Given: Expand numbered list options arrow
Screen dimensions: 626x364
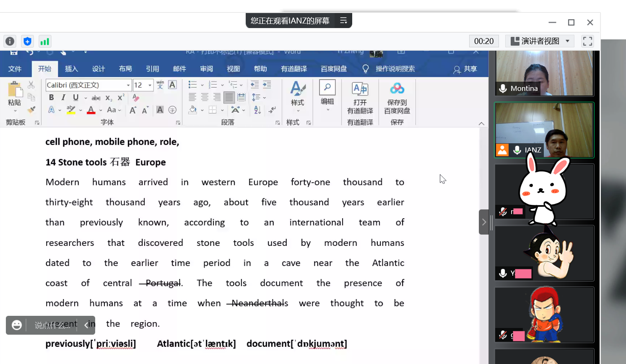Looking at the screenshot, I should click(222, 85).
